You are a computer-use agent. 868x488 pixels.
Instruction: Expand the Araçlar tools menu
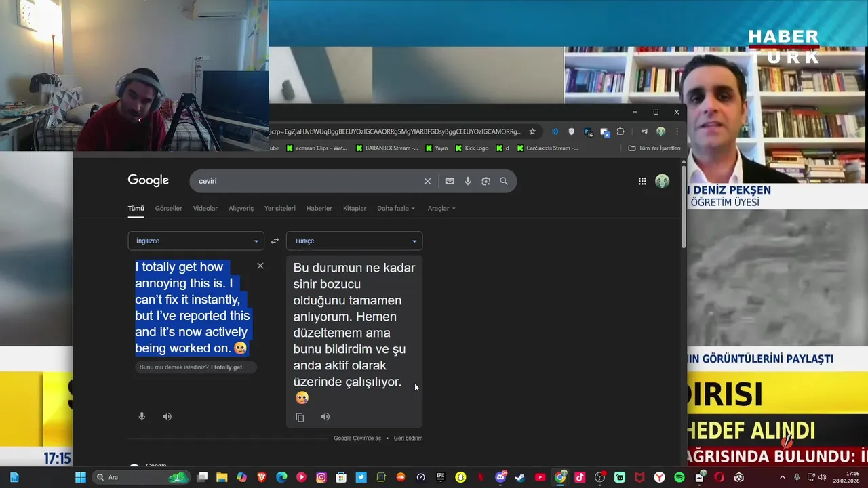pos(441,208)
